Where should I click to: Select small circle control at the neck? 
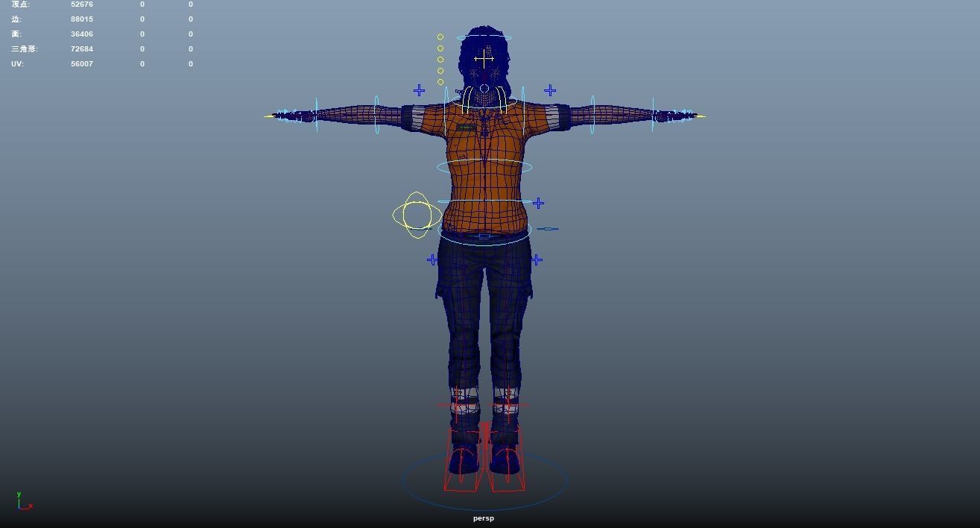click(x=484, y=89)
